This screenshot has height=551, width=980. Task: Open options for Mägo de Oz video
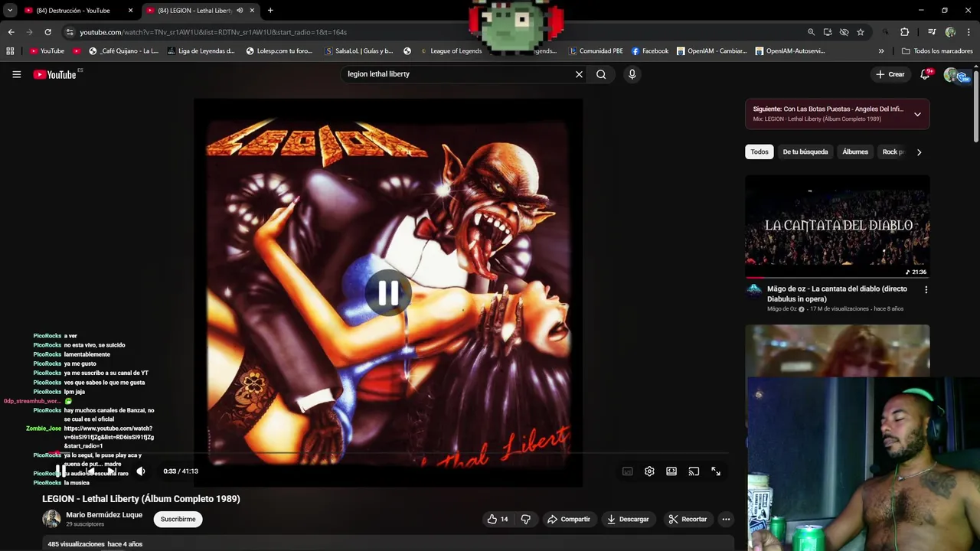[x=926, y=290]
